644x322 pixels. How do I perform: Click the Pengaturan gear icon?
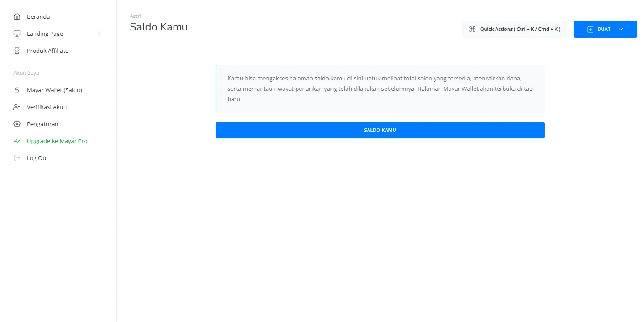tap(17, 124)
